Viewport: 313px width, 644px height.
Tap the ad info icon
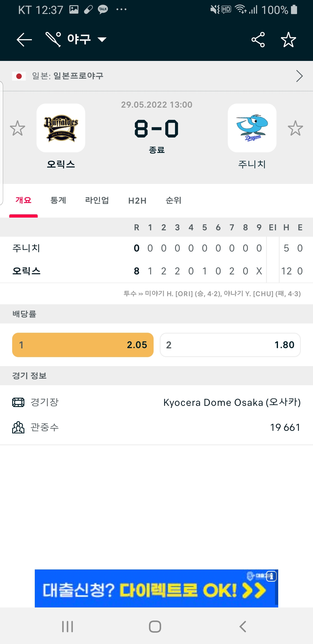pyautogui.click(x=271, y=576)
